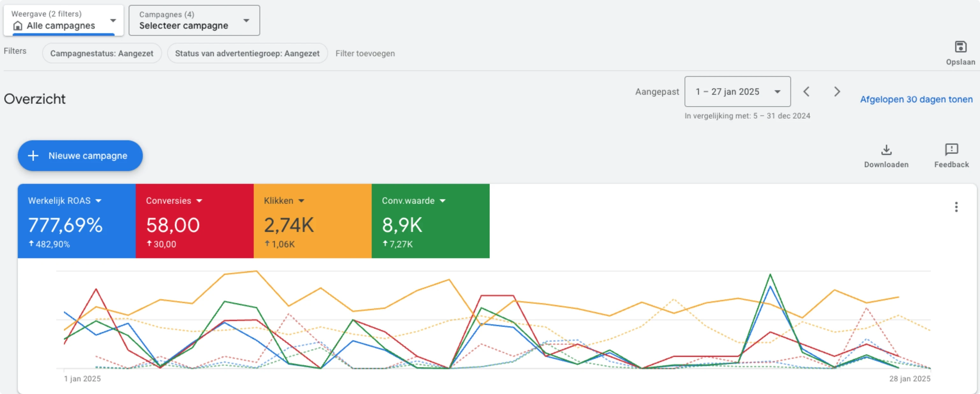Click the Filter toevoegen field
This screenshot has width=980, height=394.
[x=365, y=54]
